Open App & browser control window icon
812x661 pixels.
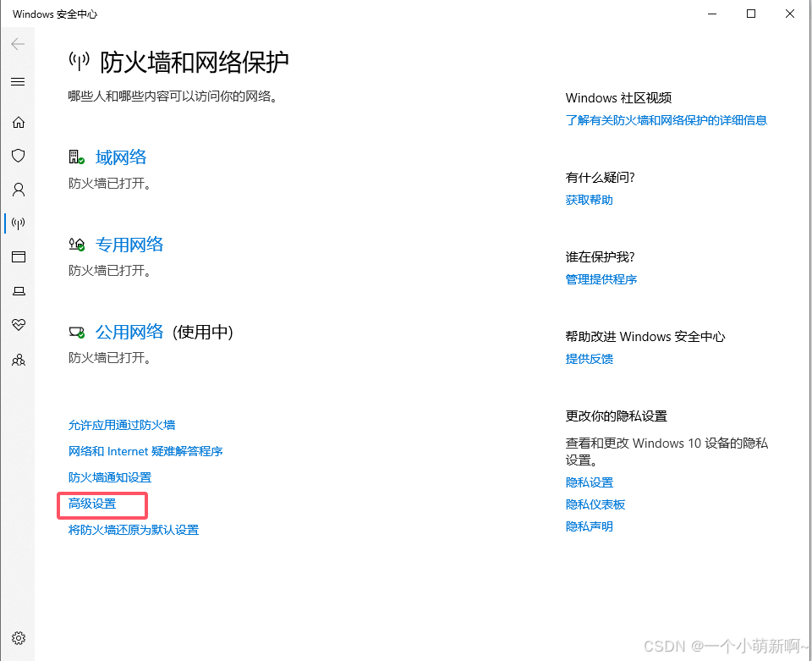point(18,257)
